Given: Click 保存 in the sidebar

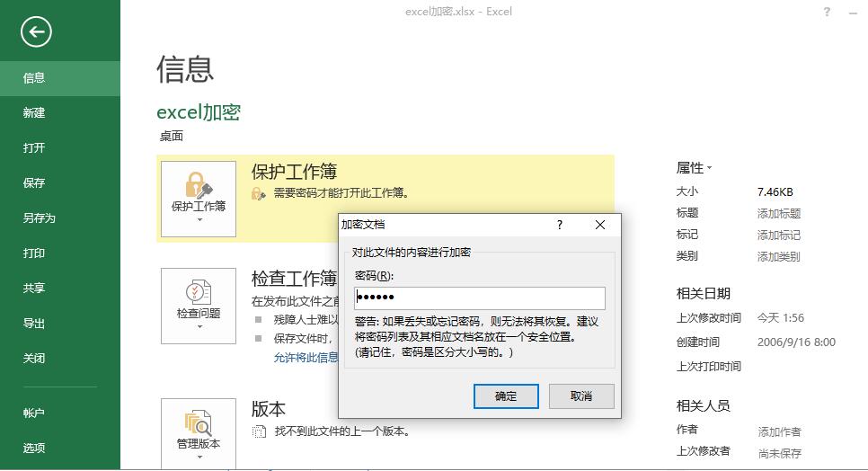Looking at the screenshot, I should pyautogui.click(x=60, y=182).
